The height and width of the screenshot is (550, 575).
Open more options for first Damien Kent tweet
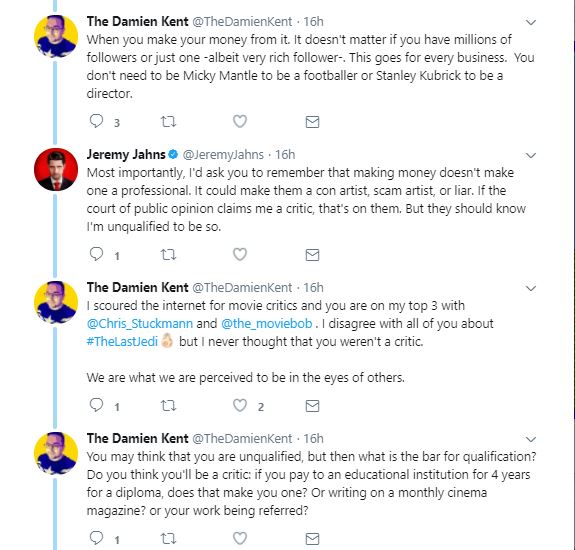coord(531,22)
